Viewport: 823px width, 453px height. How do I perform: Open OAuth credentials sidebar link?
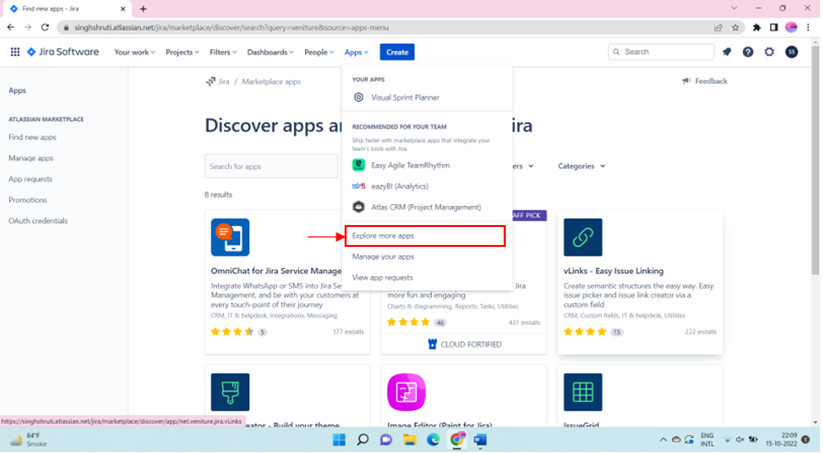38,222
